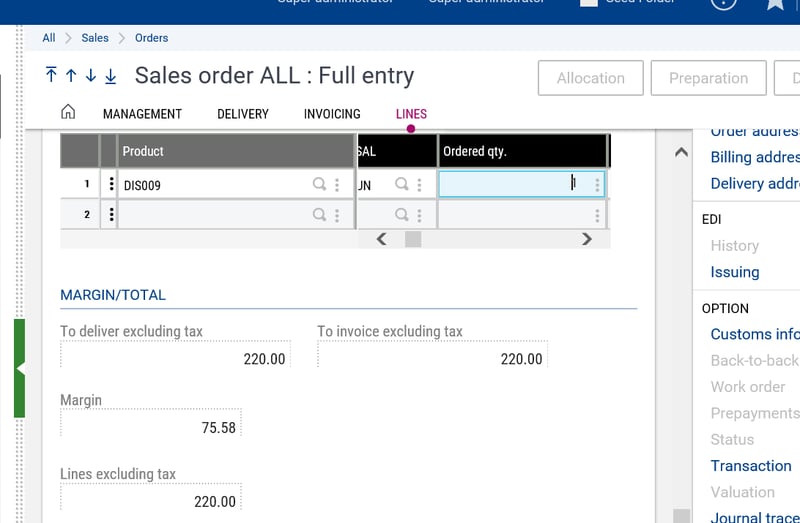
Task: Go to last record arrow icon
Action: click(111, 76)
